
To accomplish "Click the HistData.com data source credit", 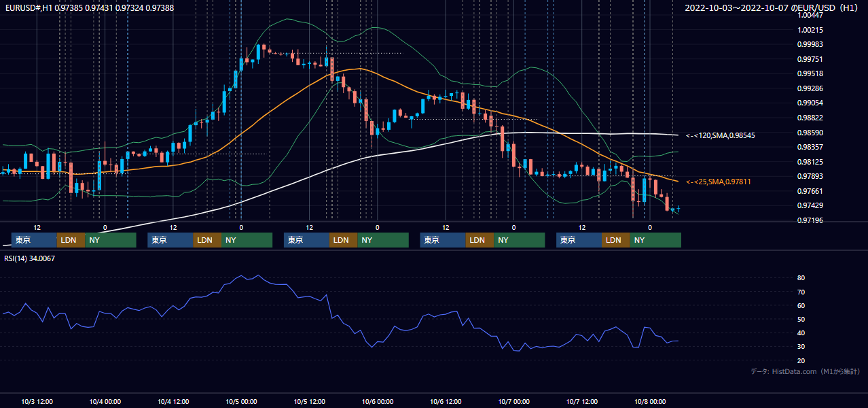I will coord(806,371).
